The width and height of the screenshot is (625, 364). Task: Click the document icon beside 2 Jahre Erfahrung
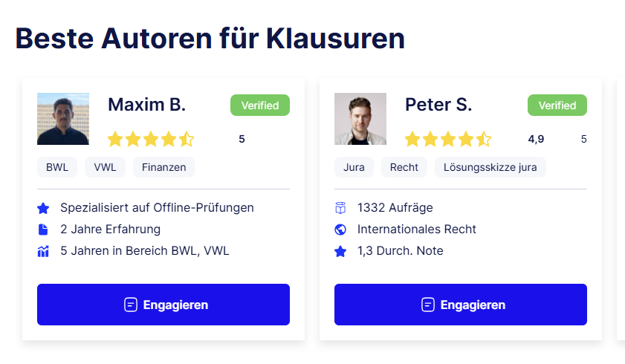pos(43,230)
